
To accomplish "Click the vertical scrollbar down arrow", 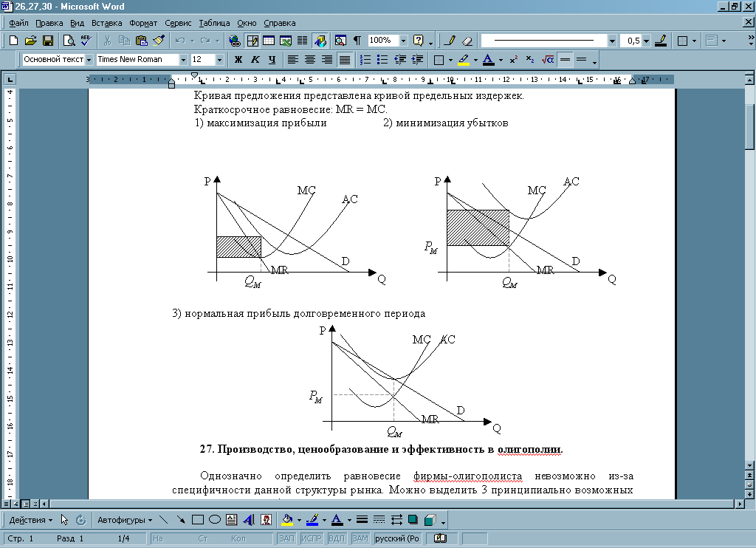I will 749,465.
